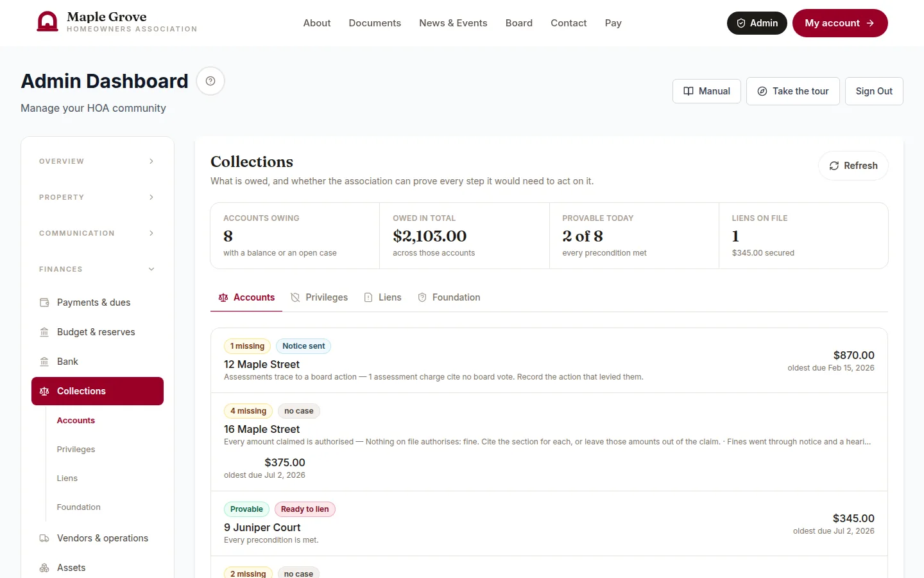924x578 pixels.
Task: Expand the Property sidebar section
Action: pyautogui.click(x=98, y=197)
